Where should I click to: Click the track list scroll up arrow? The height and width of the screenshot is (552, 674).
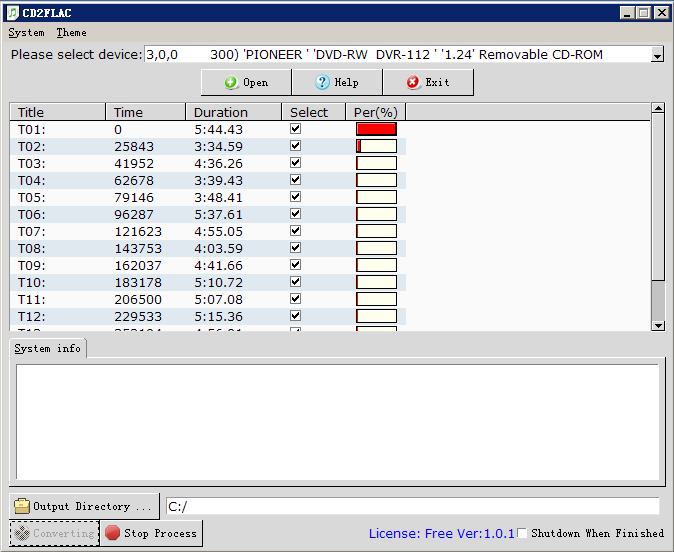click(x=658, y=108)
